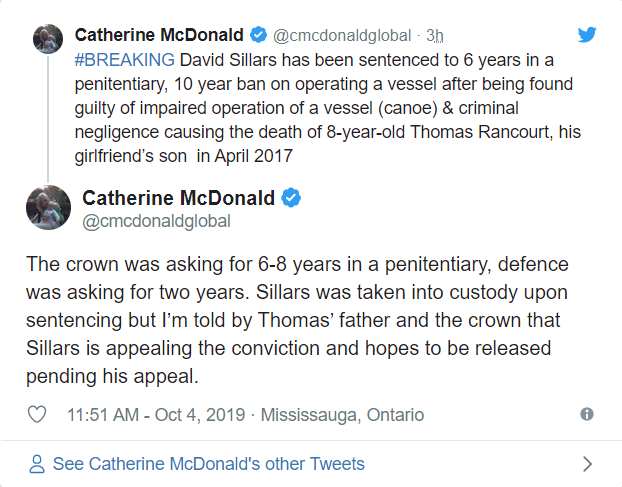Open the Twitter Ads info icon
The width and height of the screenshot is (622, 487).
coord(587,414)
